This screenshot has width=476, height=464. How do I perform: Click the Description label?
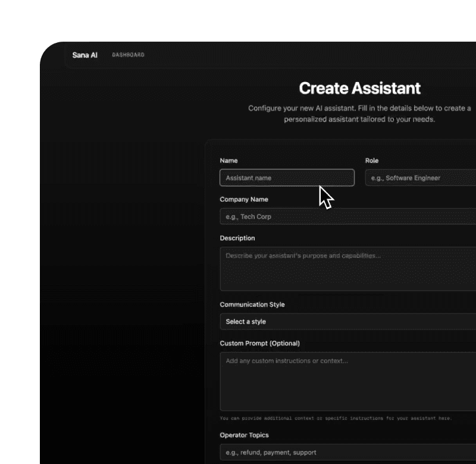click(237, 238)
